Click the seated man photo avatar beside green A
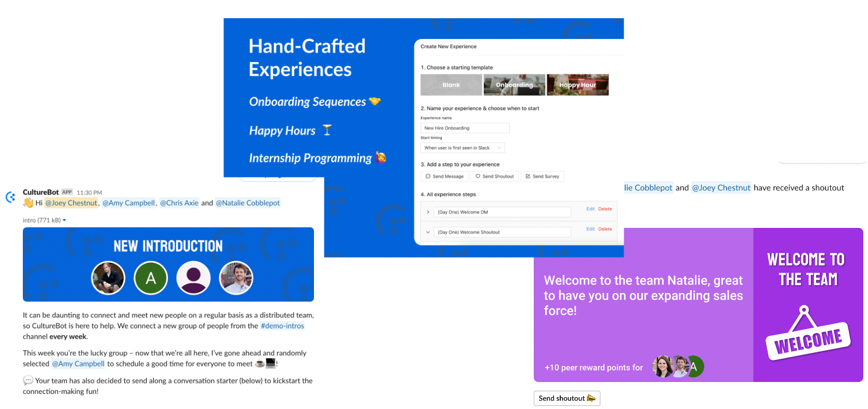This screenshot has height=409, width=868. click(108, 278)
